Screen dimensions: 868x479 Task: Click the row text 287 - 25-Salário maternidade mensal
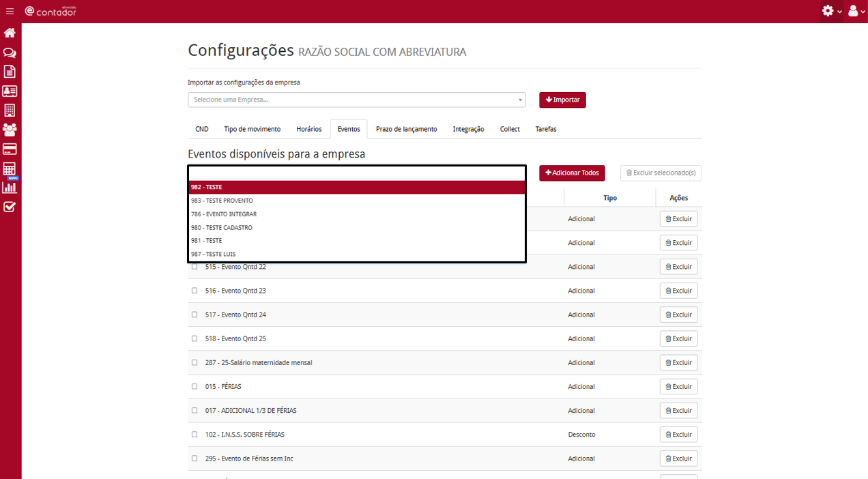[x=259, y=362]
